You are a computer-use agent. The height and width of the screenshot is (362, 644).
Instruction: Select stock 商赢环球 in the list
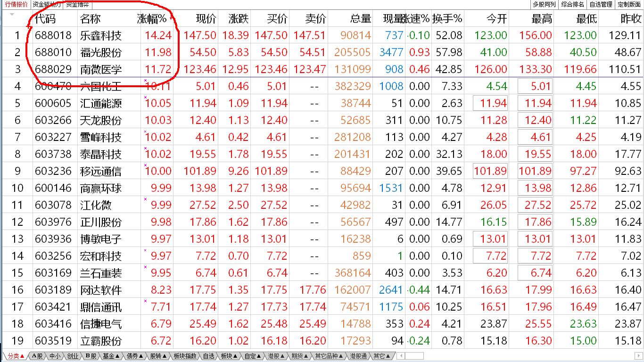tap(101, 188)
